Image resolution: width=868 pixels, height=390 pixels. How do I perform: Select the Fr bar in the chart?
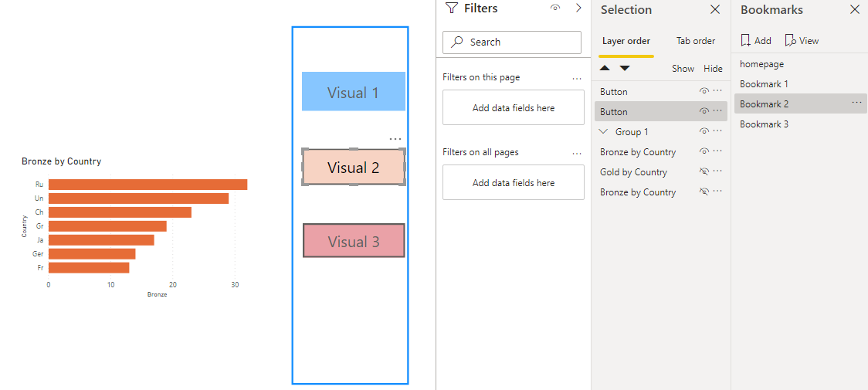pos(89,267)
